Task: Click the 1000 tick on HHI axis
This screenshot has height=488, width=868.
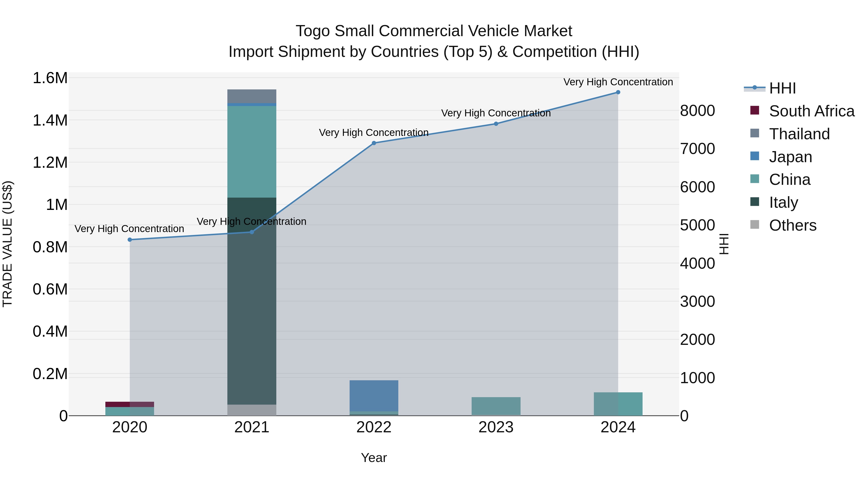Action: point(698,378)
